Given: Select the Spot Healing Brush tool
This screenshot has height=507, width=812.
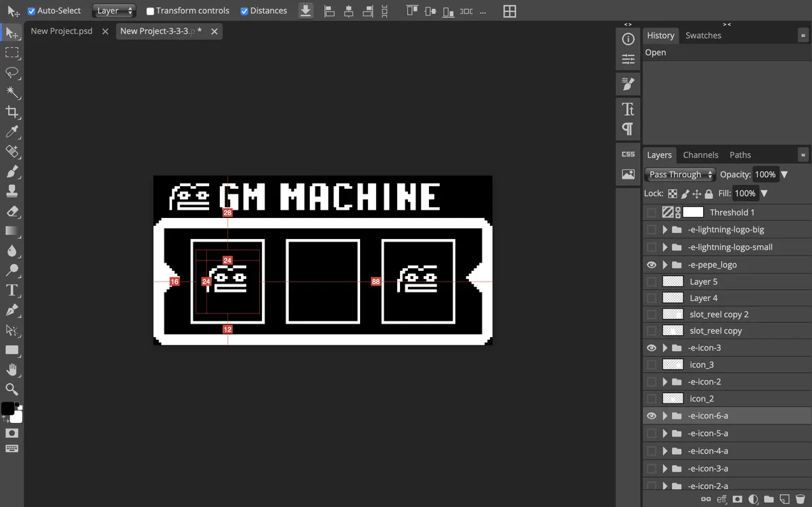Looking at the screenshot, I should click(12, 152).
